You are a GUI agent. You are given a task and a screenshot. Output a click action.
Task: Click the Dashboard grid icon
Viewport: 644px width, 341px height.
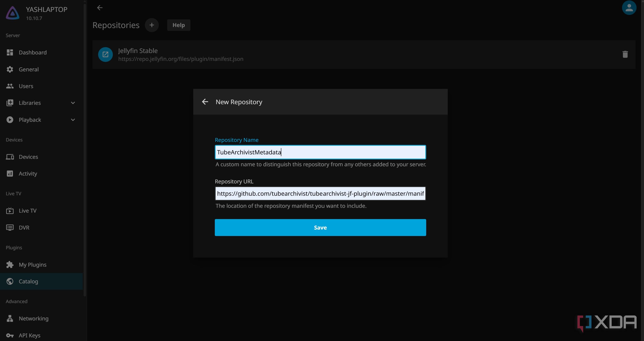click(x=10, y=52)
